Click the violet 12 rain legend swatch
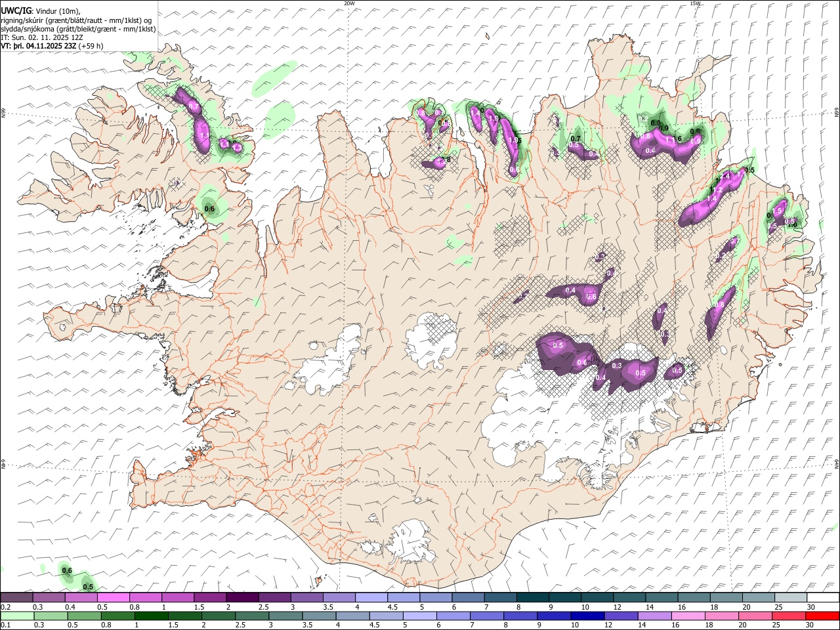 click(x=621, y=616)
